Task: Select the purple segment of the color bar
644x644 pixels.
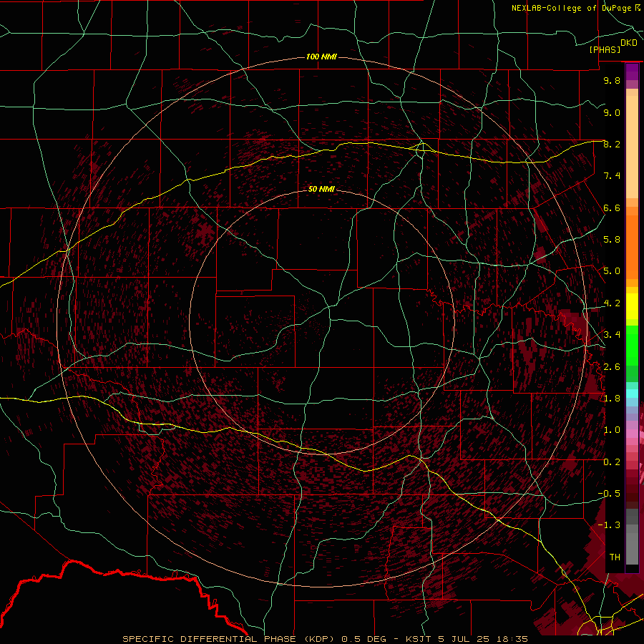Action: (x=632, y=72)
